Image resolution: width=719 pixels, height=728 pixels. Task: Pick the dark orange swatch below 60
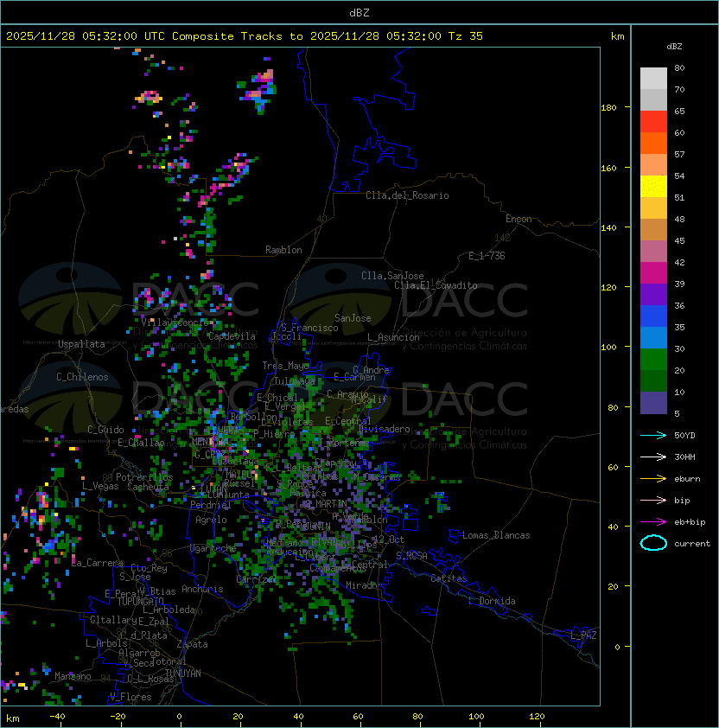click(x=653, y=143)
